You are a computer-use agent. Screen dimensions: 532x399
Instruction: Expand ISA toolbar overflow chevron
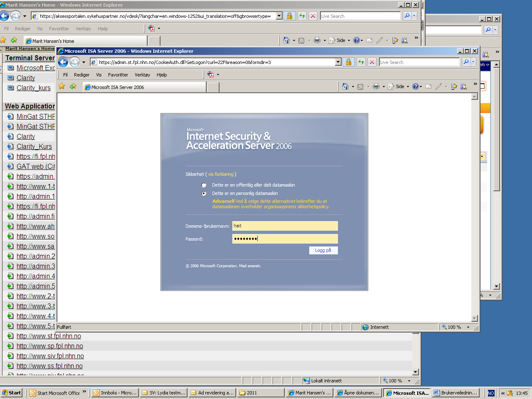click(x=475, y=84)
